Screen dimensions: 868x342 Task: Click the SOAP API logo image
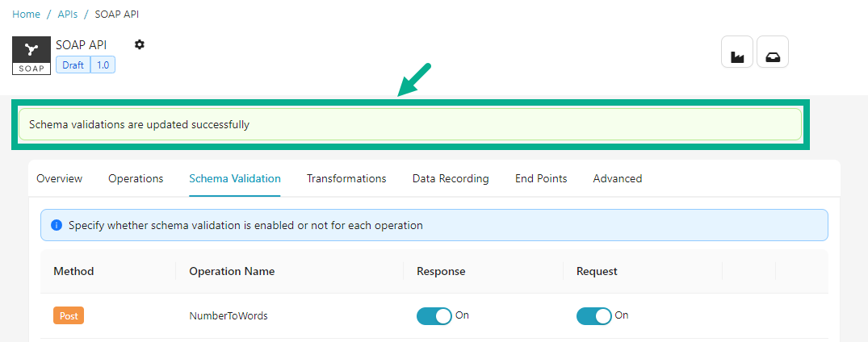[x=31, y=55]
